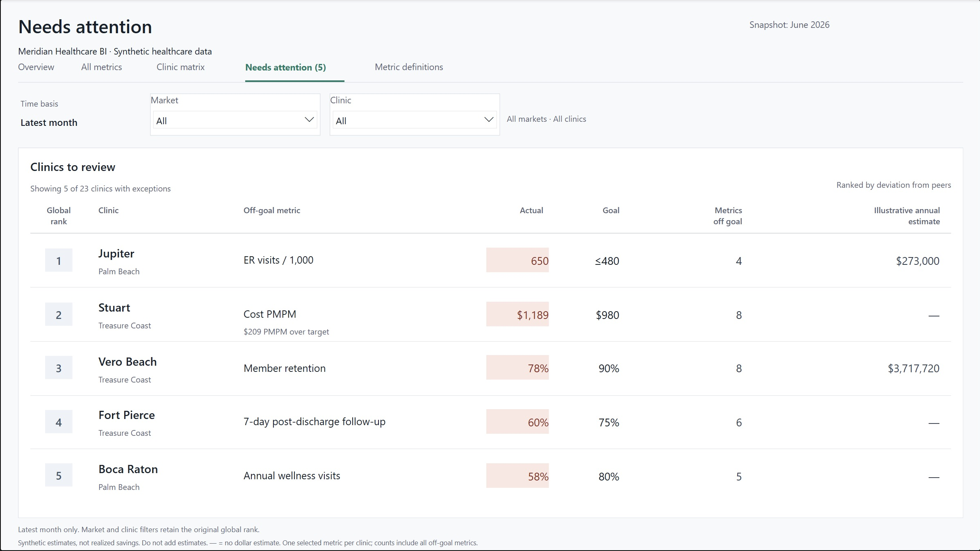Click the $980 goal value
The height and width of the screenshot is (551, 980).
point(608,315)
